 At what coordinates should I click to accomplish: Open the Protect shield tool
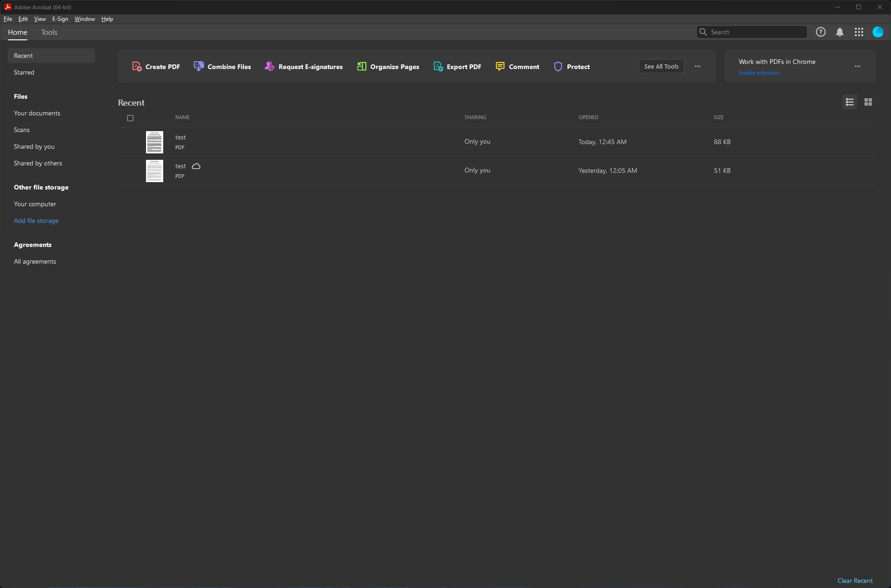pyautogui.click(x=558, y=67)
